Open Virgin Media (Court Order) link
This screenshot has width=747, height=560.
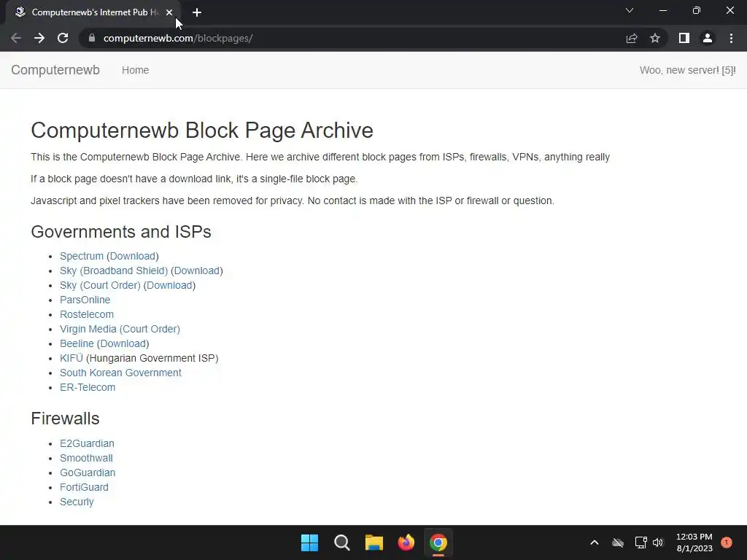pyautogui.click(x=120, y=329)
